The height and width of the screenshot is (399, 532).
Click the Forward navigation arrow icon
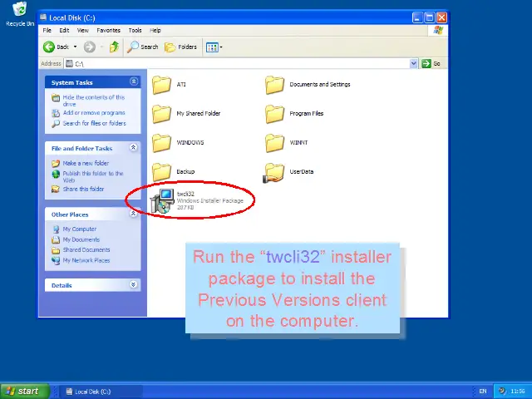click(x=90, y=47)
